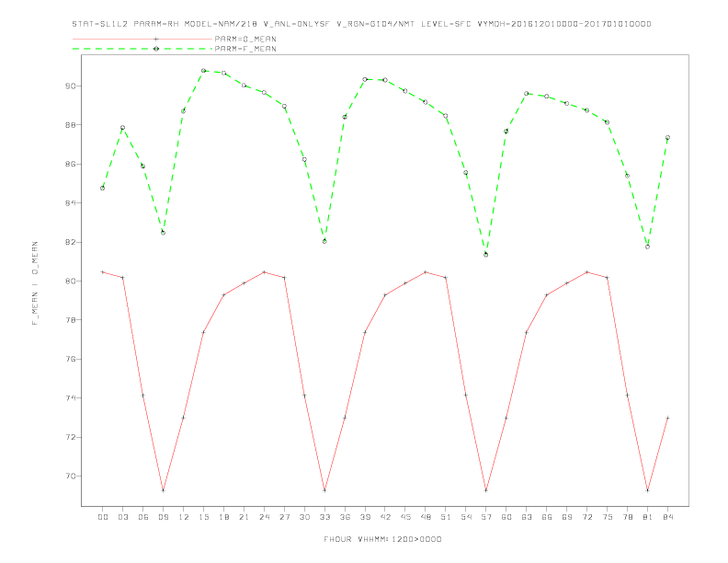The width and height of the screenshot is (728, 563).
Task: Click the green F_MEAN marker at hour 57
Action: point(486,255)
